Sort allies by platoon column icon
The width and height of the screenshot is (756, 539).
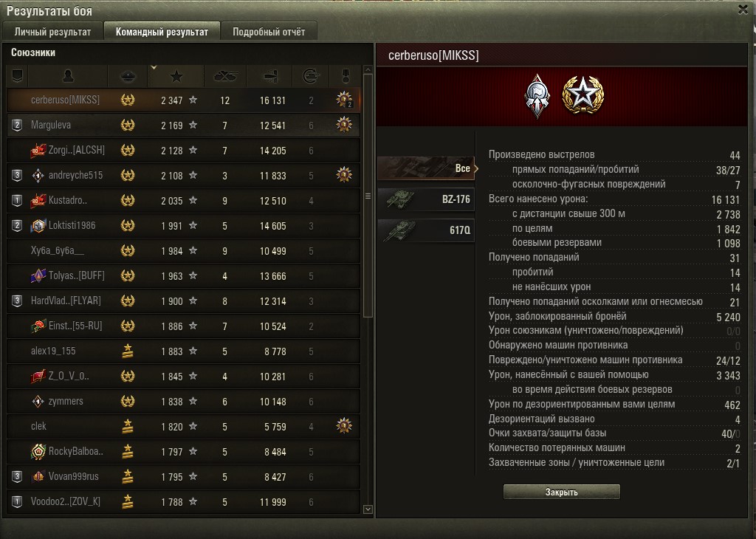click(18, 76)
